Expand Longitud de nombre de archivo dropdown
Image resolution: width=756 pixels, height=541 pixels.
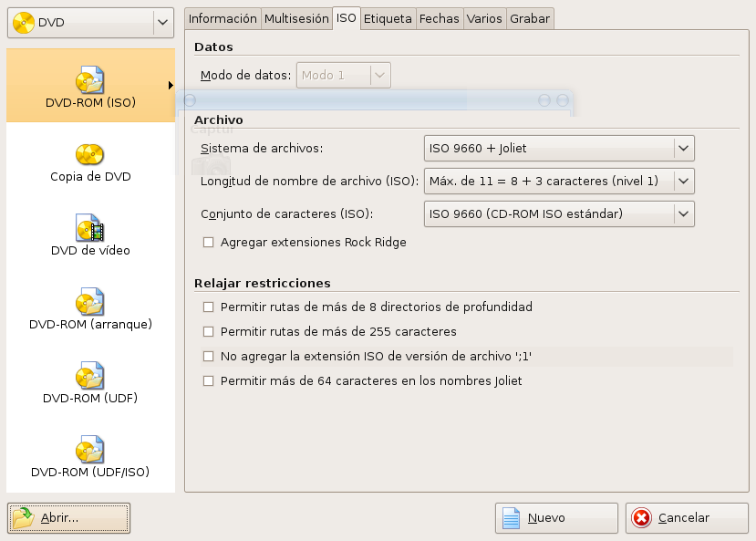pyautogui.click(x=559, y=181)
